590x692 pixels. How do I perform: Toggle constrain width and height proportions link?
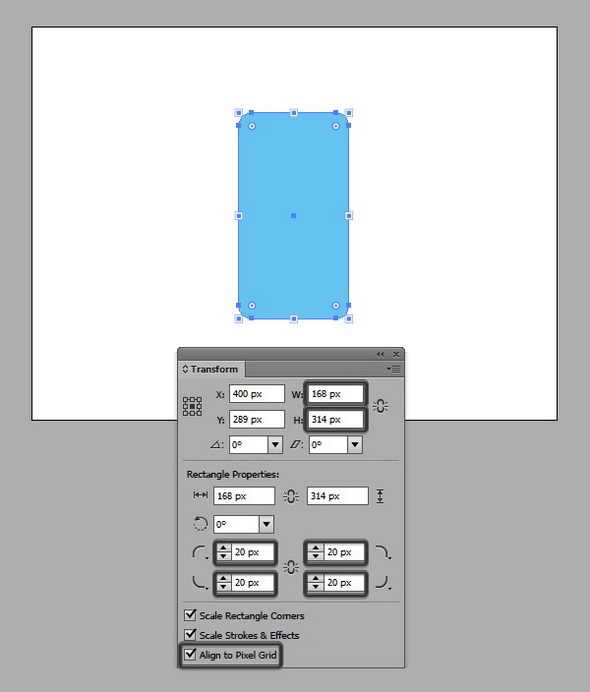tap(380, 406)
